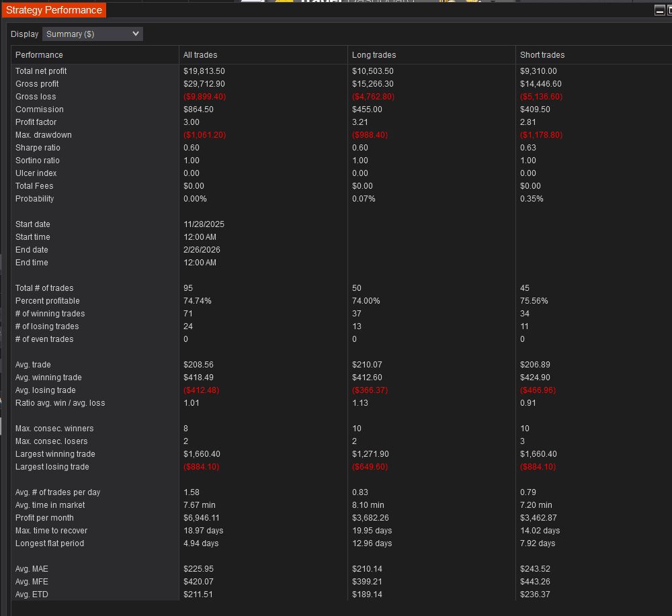Click the All trades column header
Screen dimensions: 672x616
pyautogui.click(x=200, y=55)
